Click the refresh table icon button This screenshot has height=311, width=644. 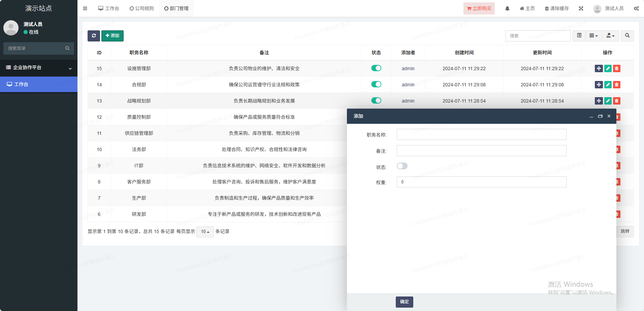point(94,36)
